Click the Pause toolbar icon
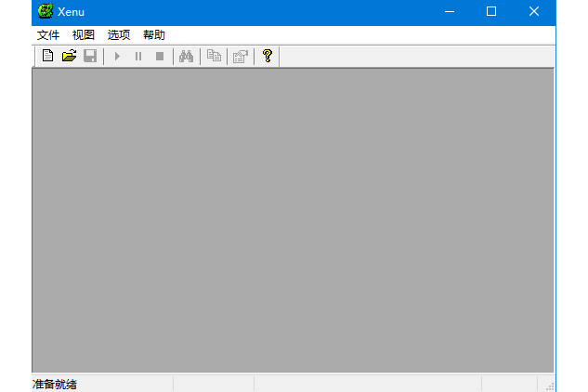 click(x=138, y=57)
